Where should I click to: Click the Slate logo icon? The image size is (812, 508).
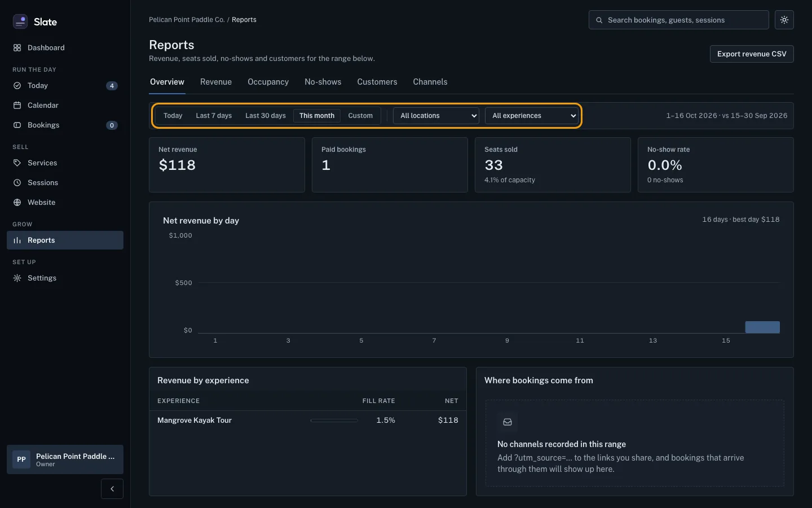point(20,21)
